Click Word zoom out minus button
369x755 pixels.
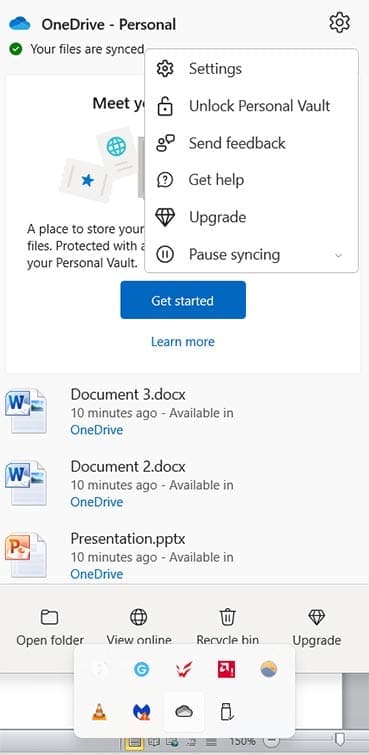pyautogui.click(x=272, y=740)
